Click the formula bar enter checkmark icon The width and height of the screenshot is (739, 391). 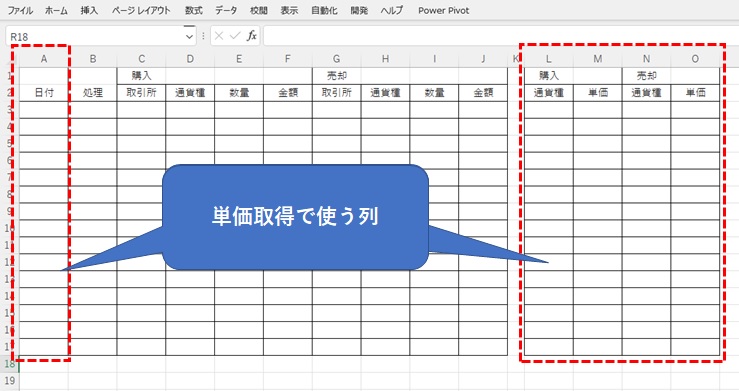click(x=235, y=36)
